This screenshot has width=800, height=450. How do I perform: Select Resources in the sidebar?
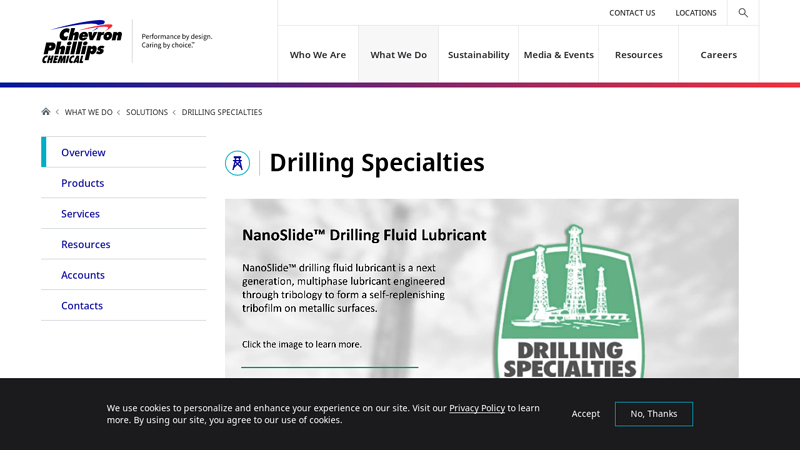pos(123,244)
